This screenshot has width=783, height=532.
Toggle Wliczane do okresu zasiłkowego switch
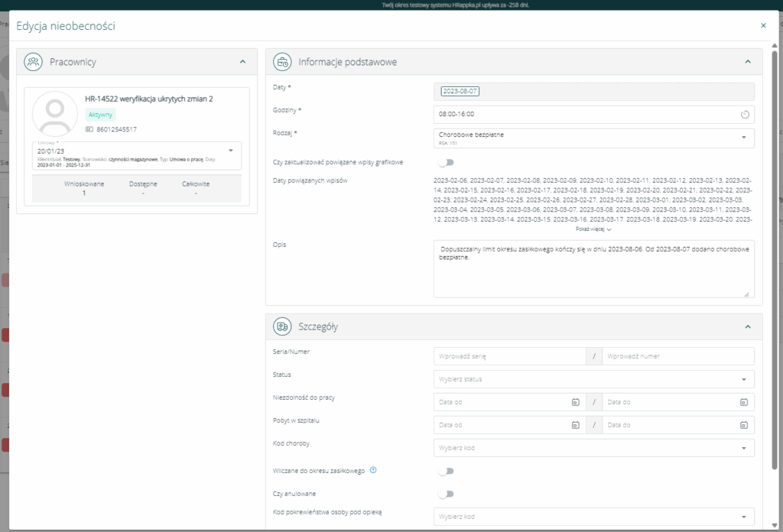(445, 471)
